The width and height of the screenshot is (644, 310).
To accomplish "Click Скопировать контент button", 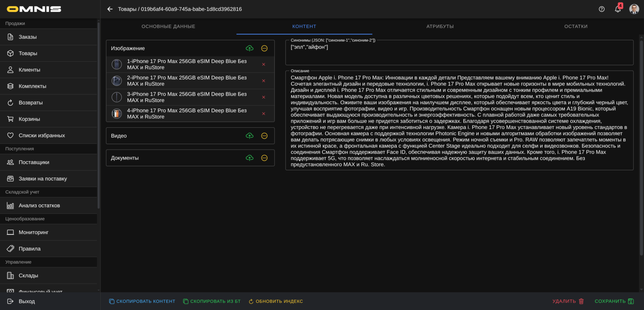I will [142, 302].
